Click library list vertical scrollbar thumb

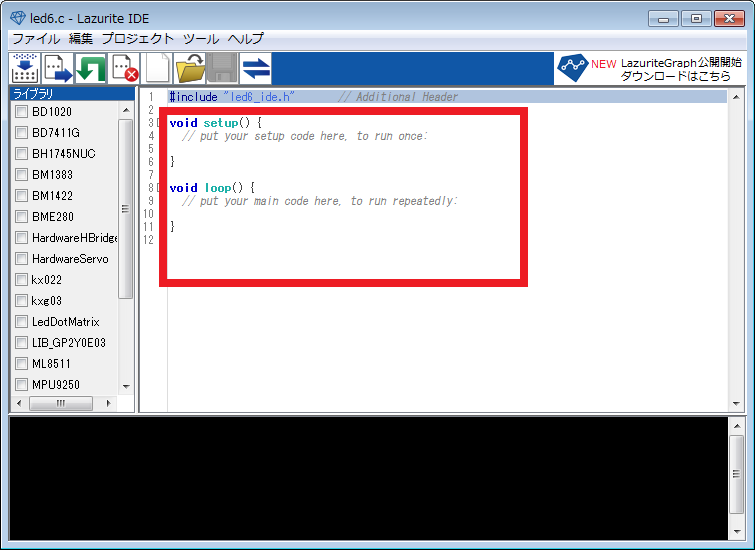[126, 209]
